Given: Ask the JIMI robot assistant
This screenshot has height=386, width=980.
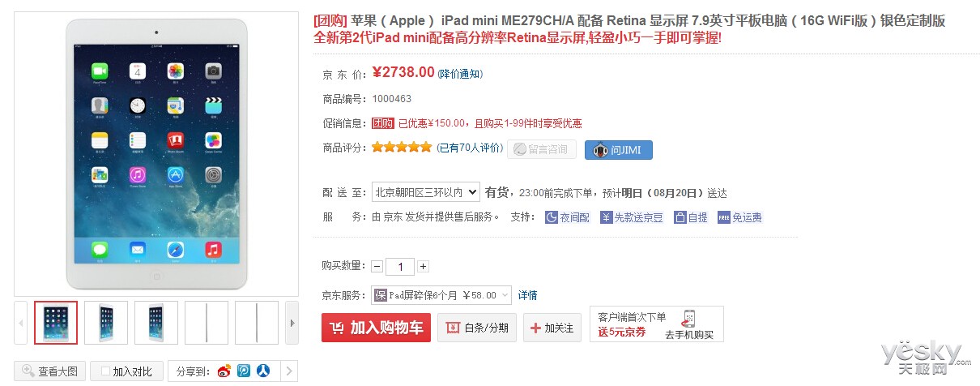Looking at the screenshot, I should [x=619, y=150].
